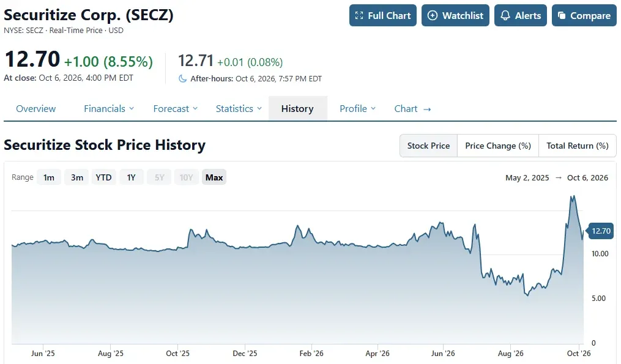
Task: Click the peak of the price chart
Action: point(573,196)
